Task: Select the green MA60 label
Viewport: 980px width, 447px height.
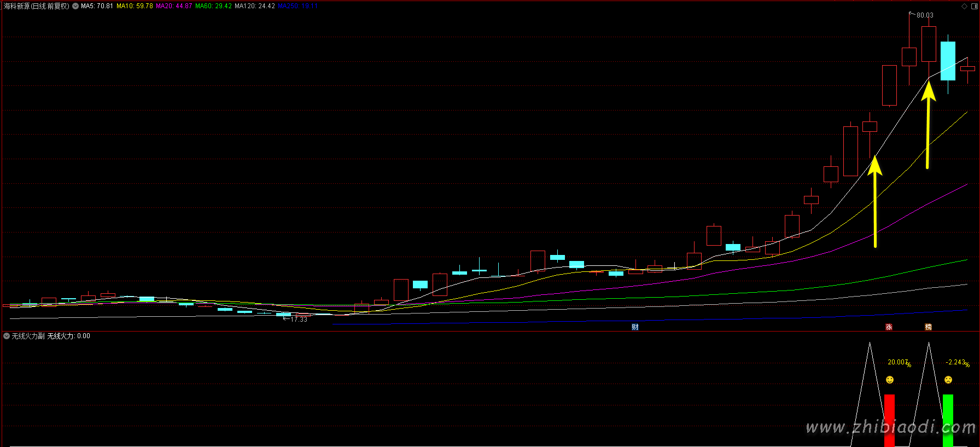Action: click(213, 7)
